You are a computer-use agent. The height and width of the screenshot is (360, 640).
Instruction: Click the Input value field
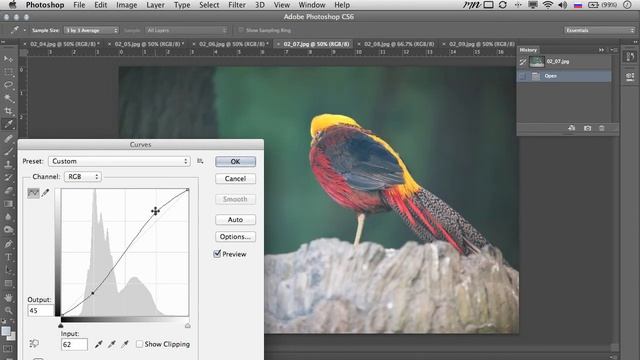click(x=74, y=344)
